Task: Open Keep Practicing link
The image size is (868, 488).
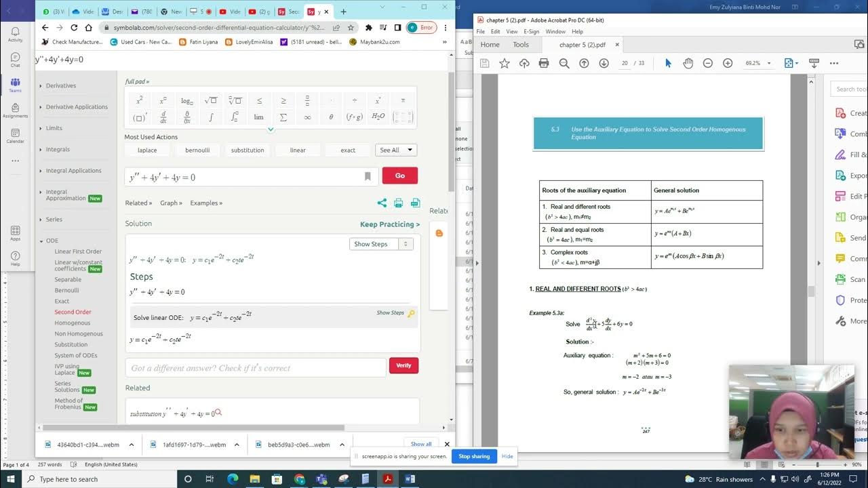Action: pos(390,224)
